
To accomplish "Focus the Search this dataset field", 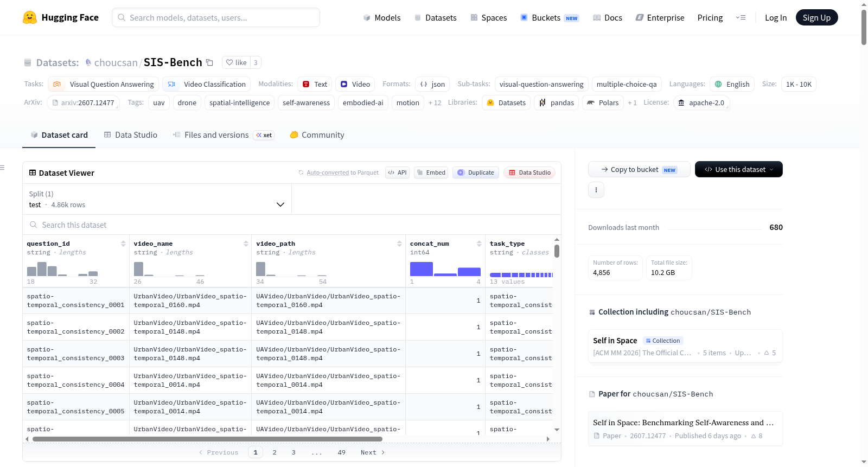I will (292, 225).
